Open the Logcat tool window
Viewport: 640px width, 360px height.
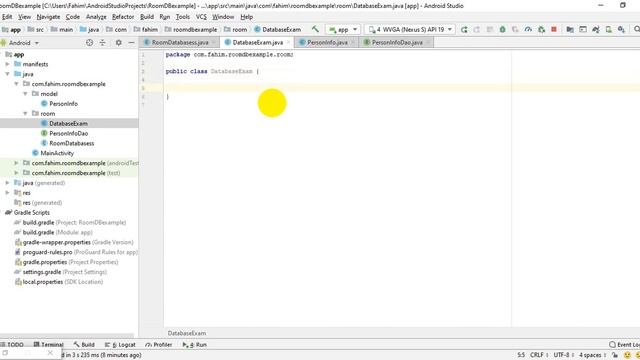pos(120,344)
